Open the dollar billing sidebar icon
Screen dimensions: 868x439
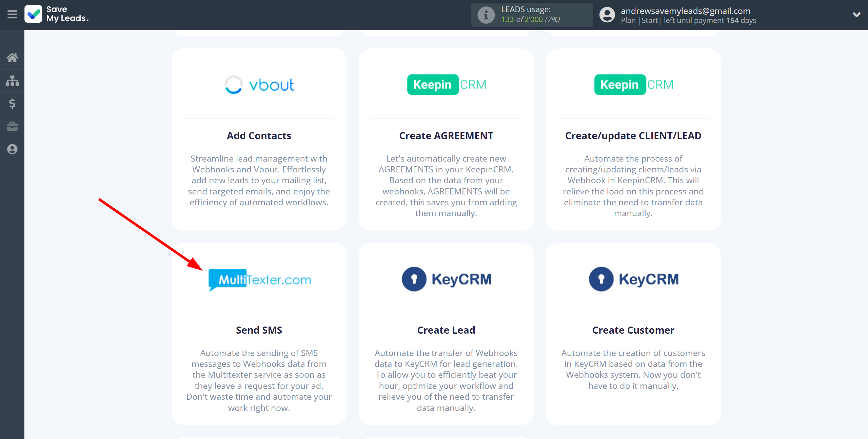pyautogui.click(x=12, y=103)
